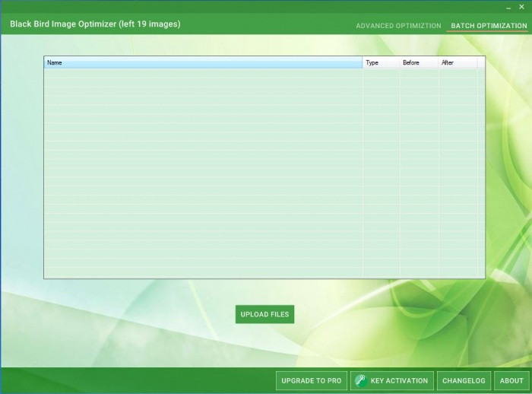Close the Black Bird Image Optimizer window
The height and width of the screenshot is (394, 532).
tap(521, 7)
